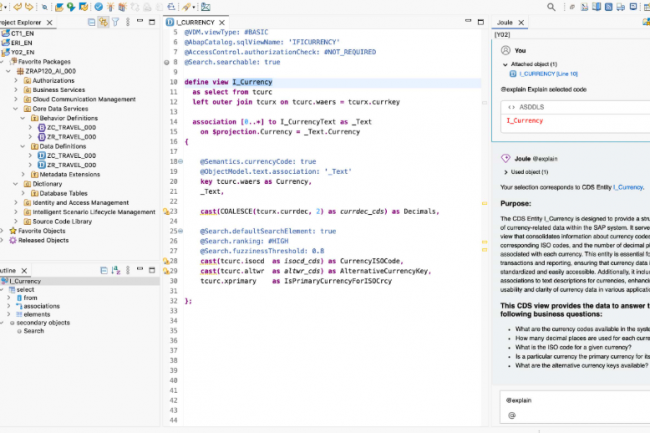Expand the Metadata Extensions folder

point(23,174)
